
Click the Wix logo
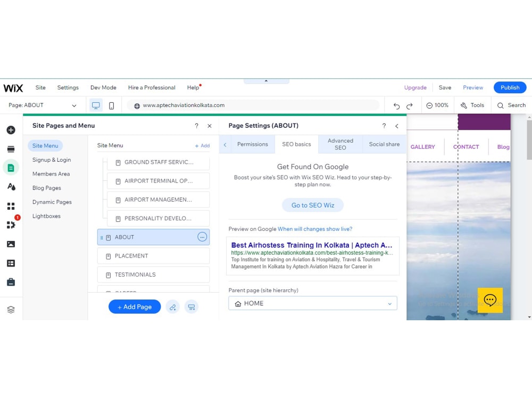(x=13, y=88)
